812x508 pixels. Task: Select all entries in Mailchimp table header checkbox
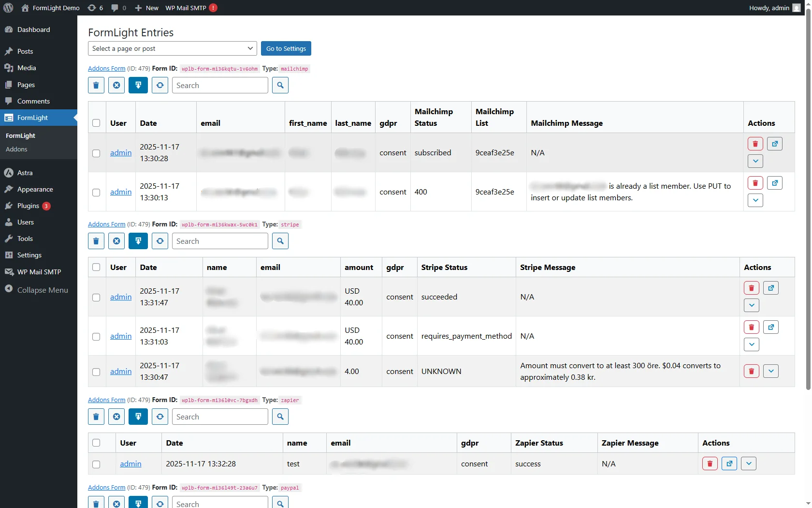tap(96, 123)
